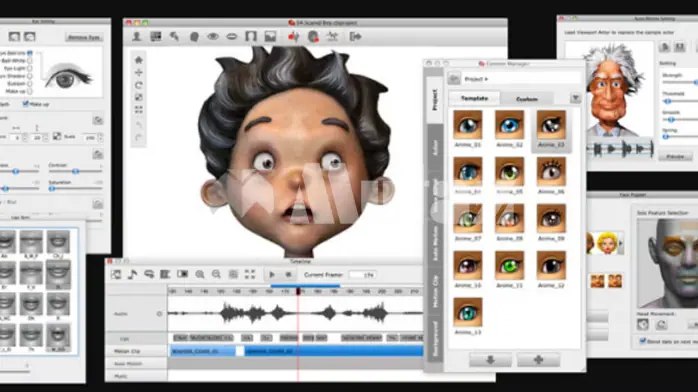698x392 pixels.
Task: Switch to the Custom tab
Action: [527, 99]
